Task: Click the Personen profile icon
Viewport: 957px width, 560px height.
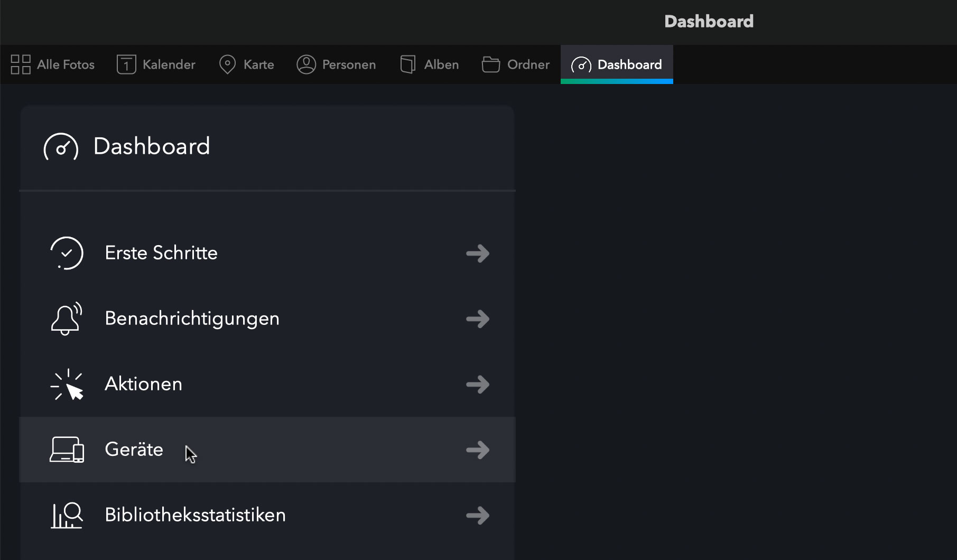Action: 306,64
